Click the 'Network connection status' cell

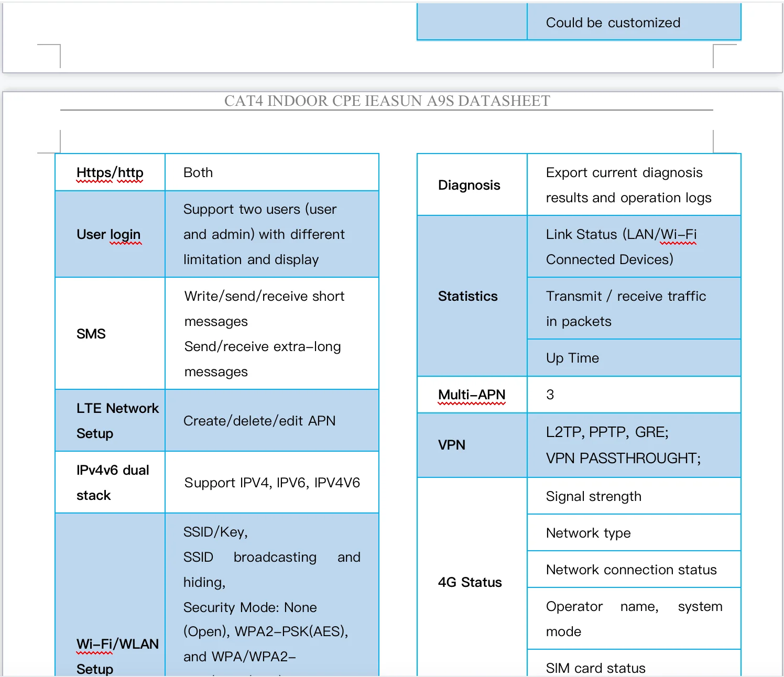[631, 570]
